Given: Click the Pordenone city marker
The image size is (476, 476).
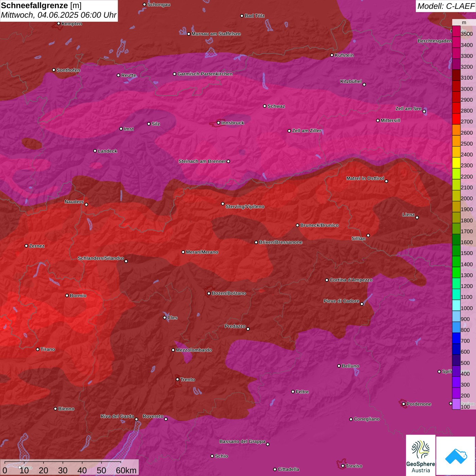Looking at the screenshot, I should (x=404, y=404).
